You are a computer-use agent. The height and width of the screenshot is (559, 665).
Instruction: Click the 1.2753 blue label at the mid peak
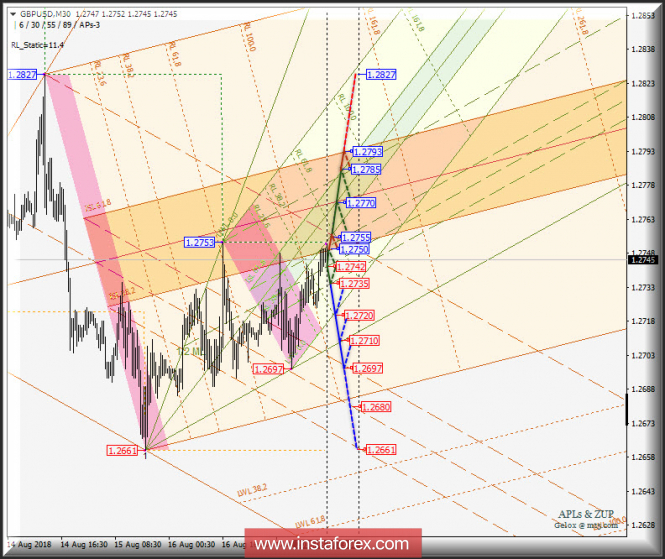200,243
